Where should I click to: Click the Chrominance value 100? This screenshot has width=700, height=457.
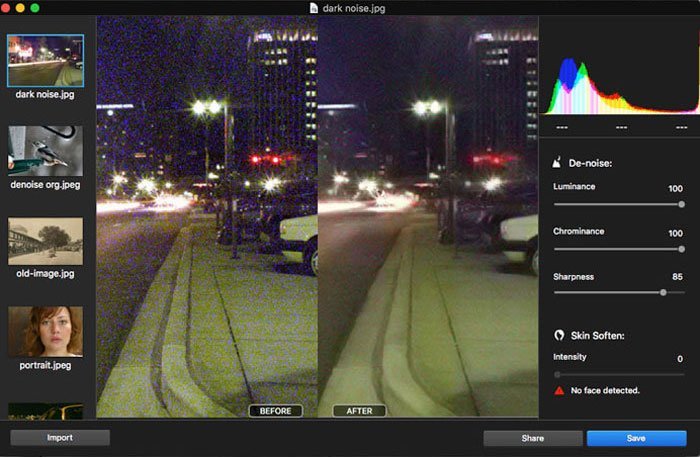[x=675, y=233]
